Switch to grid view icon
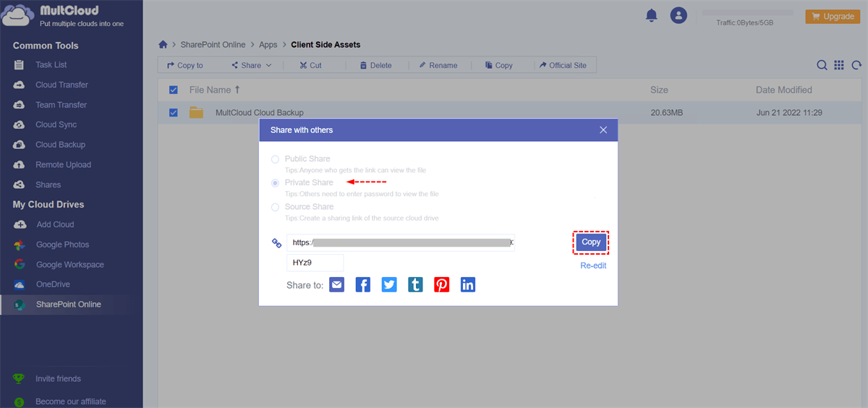 [839, 65]
